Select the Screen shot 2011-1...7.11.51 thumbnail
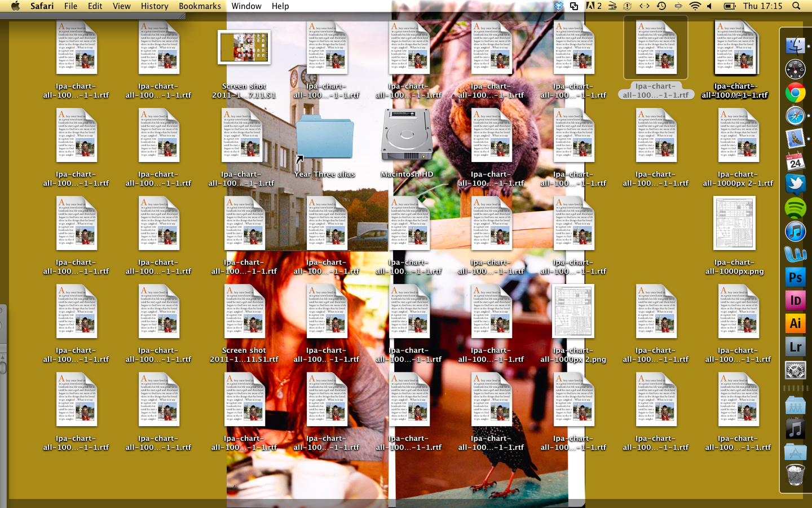Screen dimensions: 812x508 (x=244, y=47)
